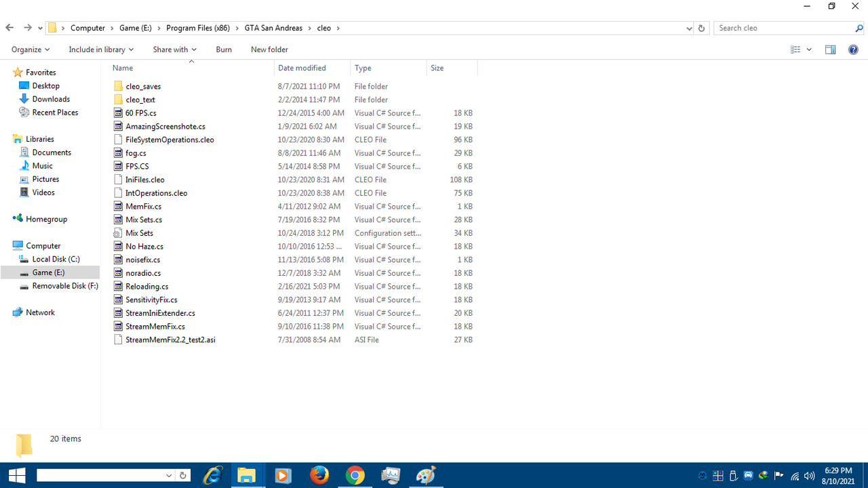Open Videos library
The width and height of the screenshot is (868, 488).
(x=43, y=192)
